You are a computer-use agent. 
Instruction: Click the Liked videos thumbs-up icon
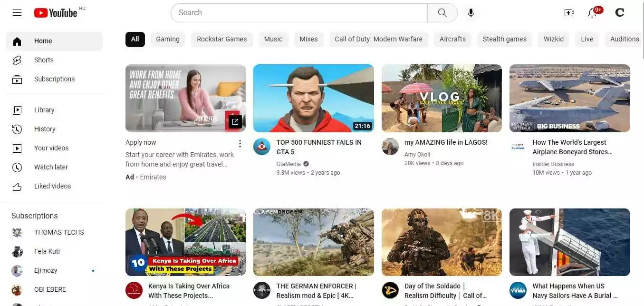(x=17, y=187)
